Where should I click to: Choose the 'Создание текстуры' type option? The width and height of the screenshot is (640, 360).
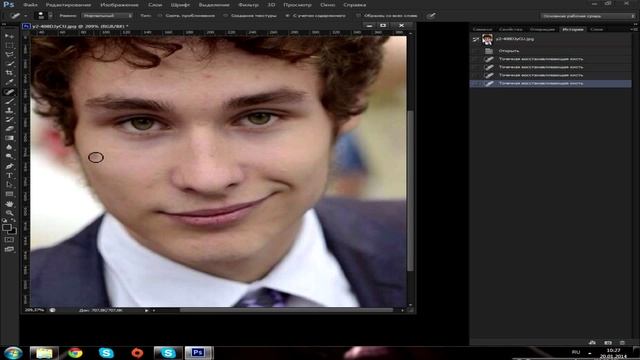(x=250, y=16)
